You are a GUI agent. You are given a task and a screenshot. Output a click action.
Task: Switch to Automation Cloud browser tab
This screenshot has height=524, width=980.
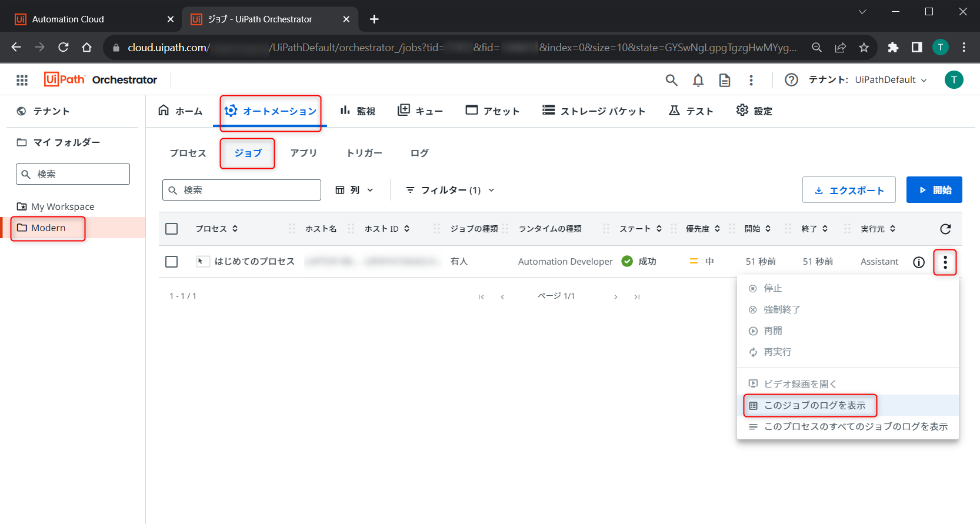point(91,19)
